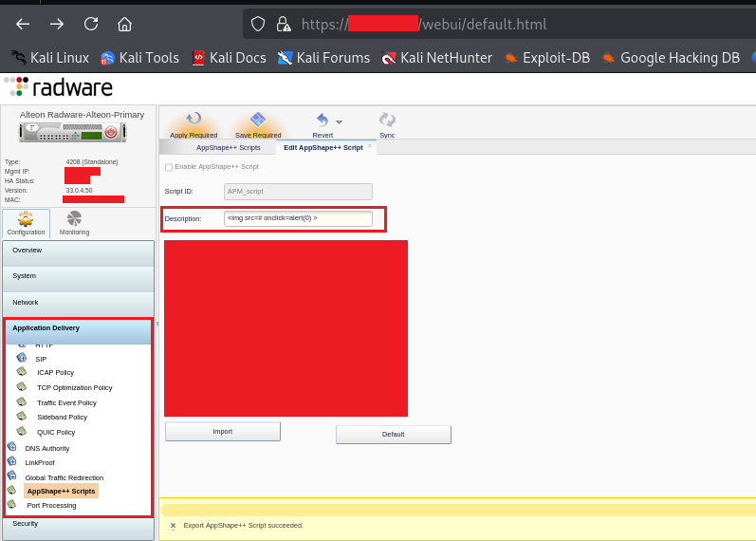Dismiss the export succeeded notification
Viewport: 756px width, 541px height.
173,525
